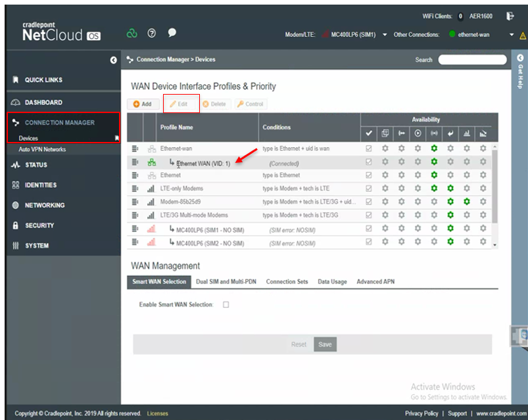Click the Save button
The width and height of the screenshot is (528, 420).
tap(325, 344)
